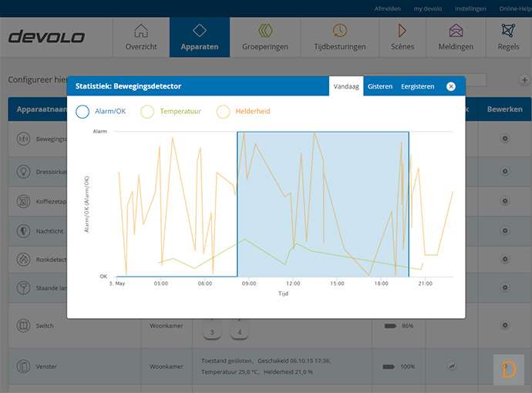
Task: Open the Meldingen tab
Action: pyautogui.click(x=456, y=37)
